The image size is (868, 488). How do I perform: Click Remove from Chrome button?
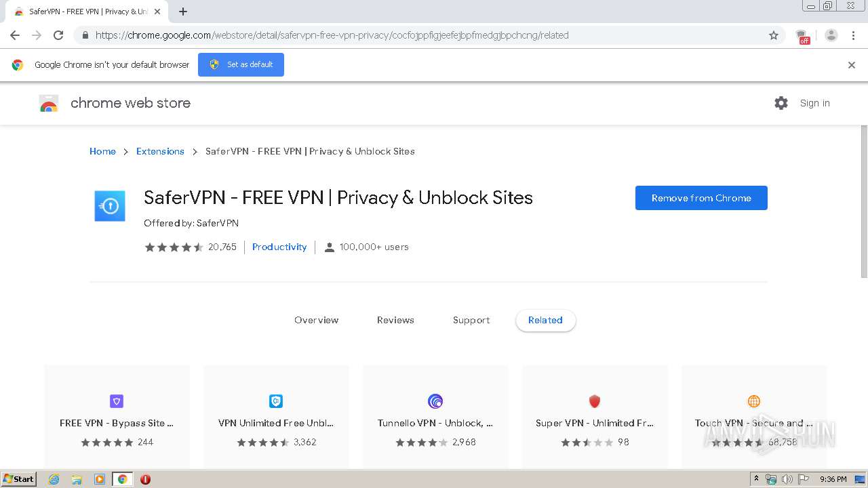701,198
